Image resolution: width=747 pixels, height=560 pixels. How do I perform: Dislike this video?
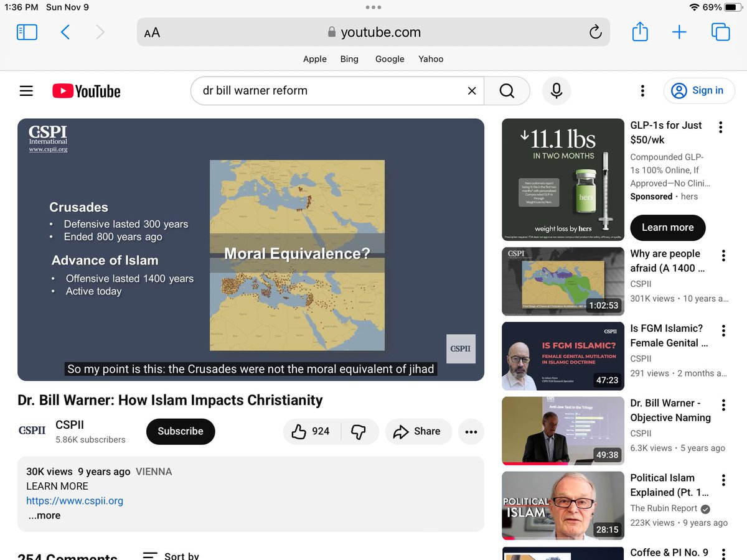click(359, 431)
